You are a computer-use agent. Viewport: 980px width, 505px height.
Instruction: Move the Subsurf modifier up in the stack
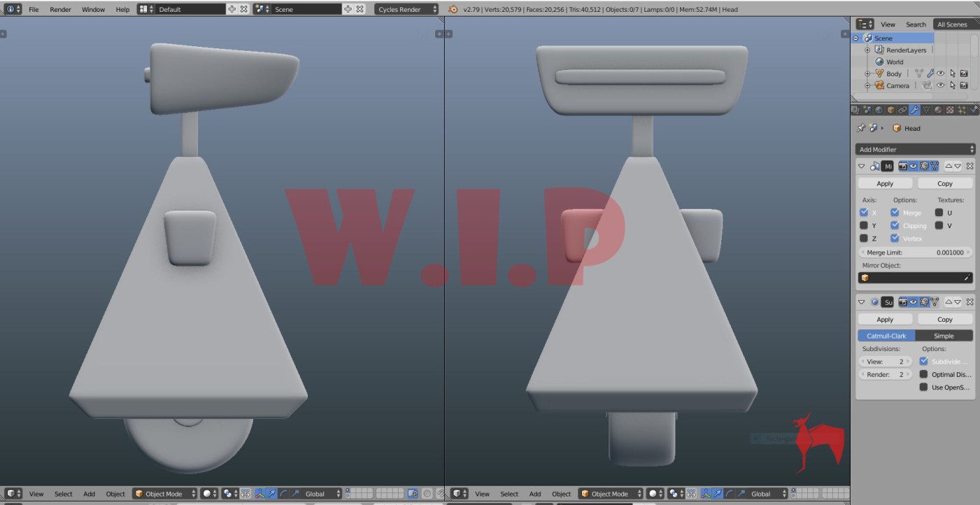(x=949, y=302)
